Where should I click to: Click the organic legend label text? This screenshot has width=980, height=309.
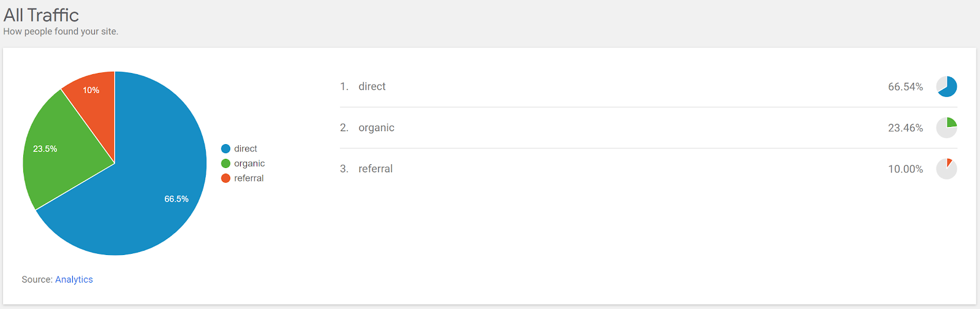(249, 164)
